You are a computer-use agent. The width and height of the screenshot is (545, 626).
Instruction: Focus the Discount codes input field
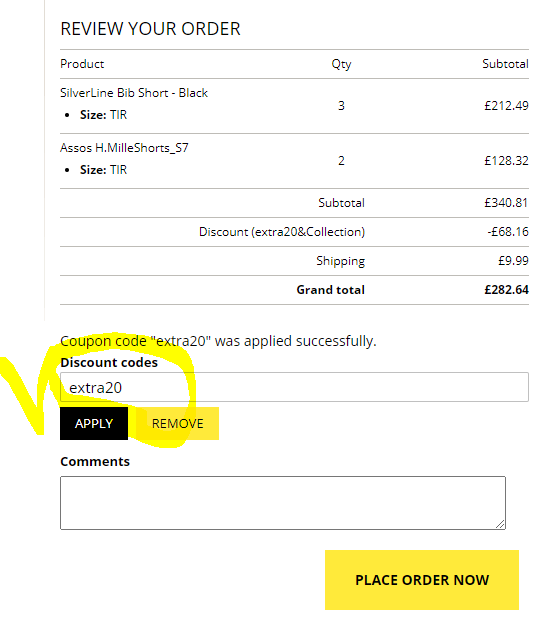click(x=294, y=387)
